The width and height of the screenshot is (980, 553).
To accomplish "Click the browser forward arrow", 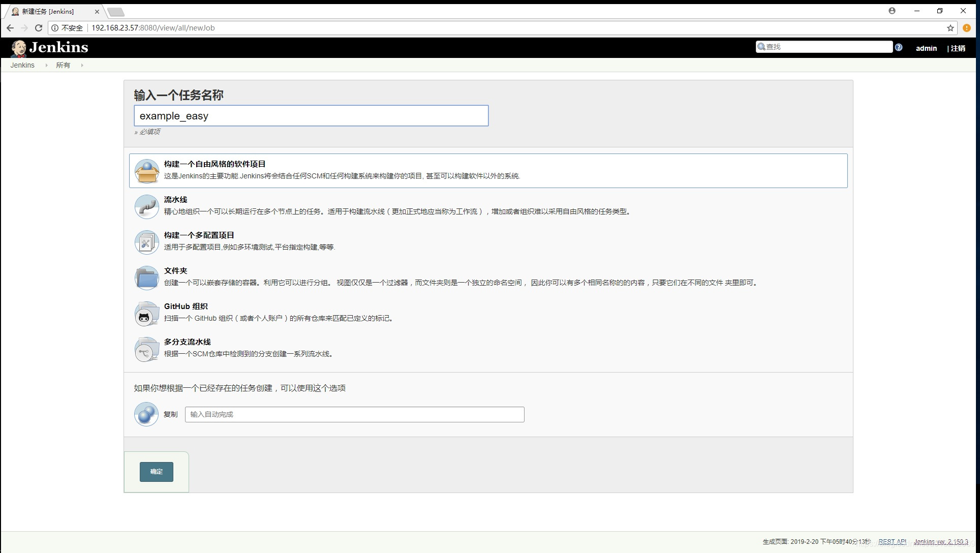I will click(x=24, y=28).
